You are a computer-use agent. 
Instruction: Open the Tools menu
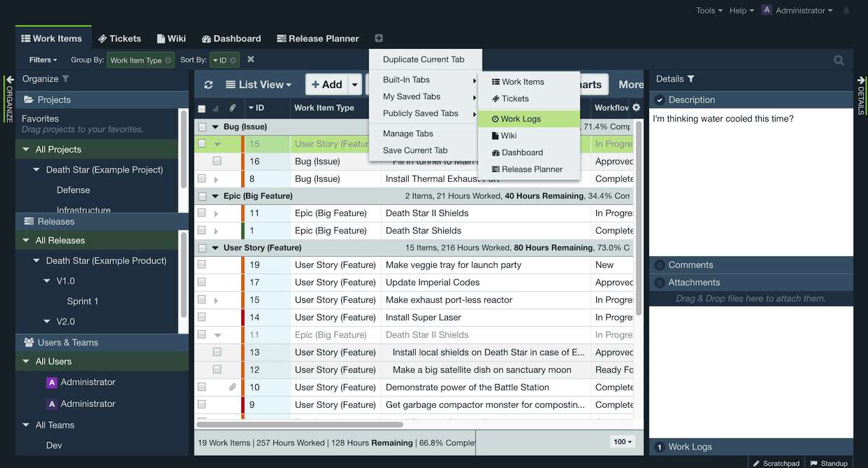tap(709, 10)
